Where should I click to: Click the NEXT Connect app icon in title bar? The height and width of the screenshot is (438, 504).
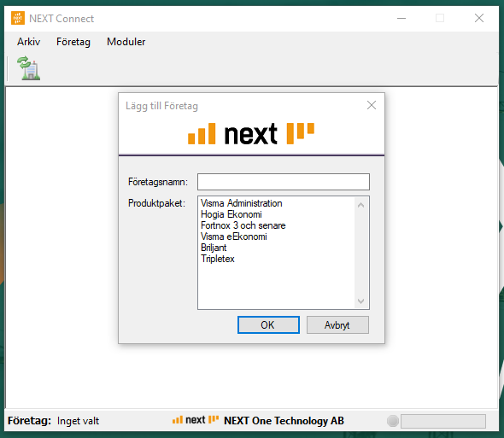(x=18, y=18)
